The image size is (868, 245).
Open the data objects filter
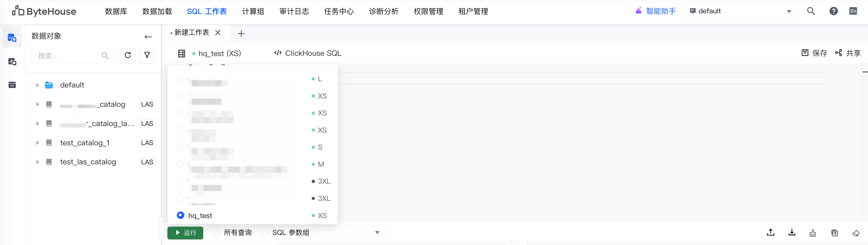(x=147, y=56)
